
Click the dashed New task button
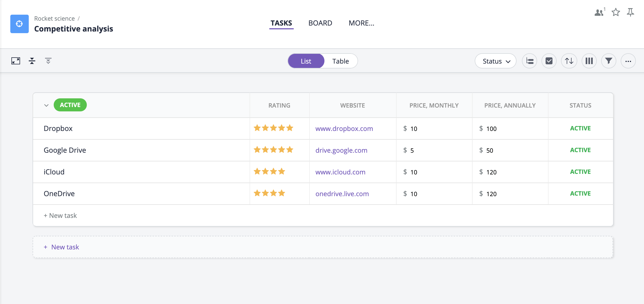coord(323,247)
